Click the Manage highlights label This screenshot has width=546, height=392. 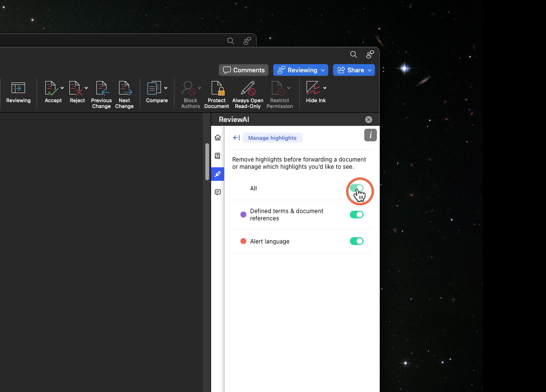tap(272, 138)
